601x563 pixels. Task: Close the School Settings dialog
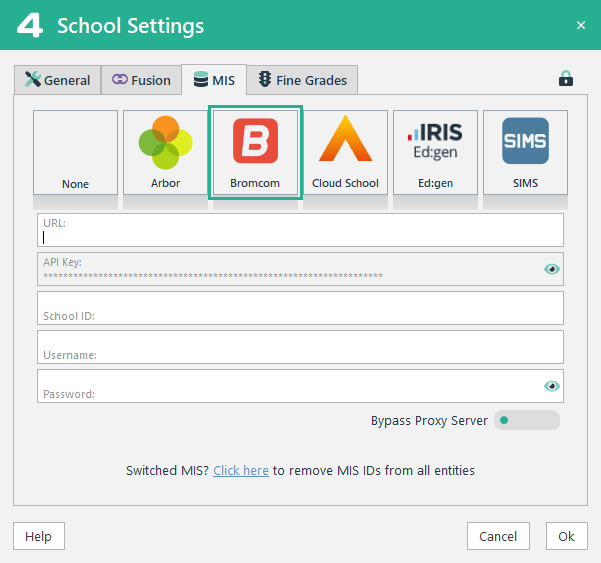click(581, 25)
